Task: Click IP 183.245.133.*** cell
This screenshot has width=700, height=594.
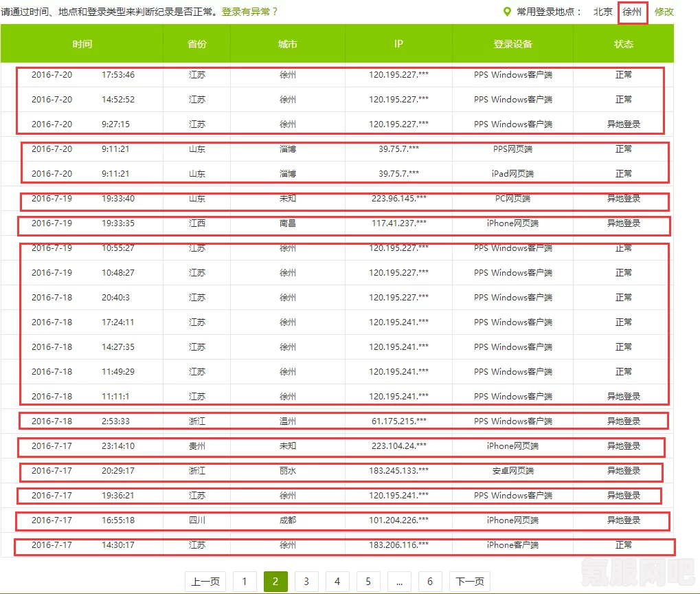Action: 398,471
